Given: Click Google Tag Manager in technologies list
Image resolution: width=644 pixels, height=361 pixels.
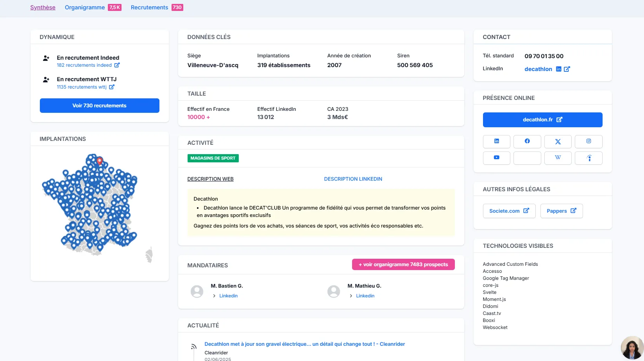Looking at the screenshot, I should tap(506, 278).
